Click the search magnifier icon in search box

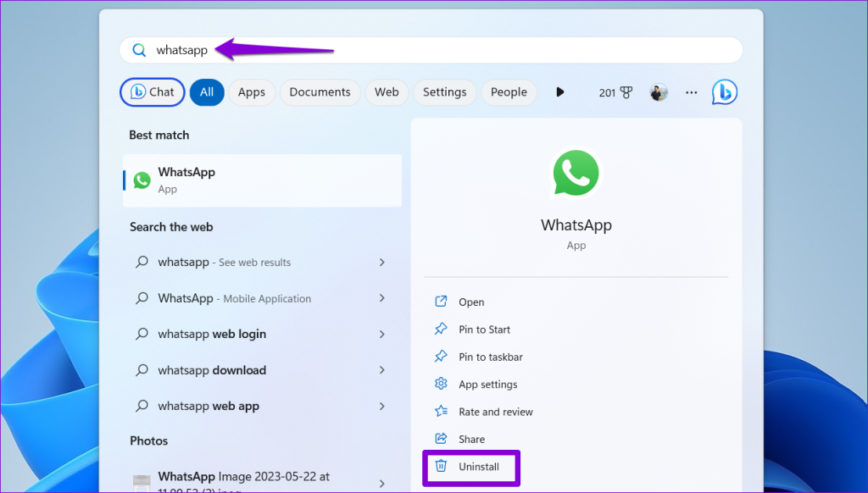click(x=139, y=50)
